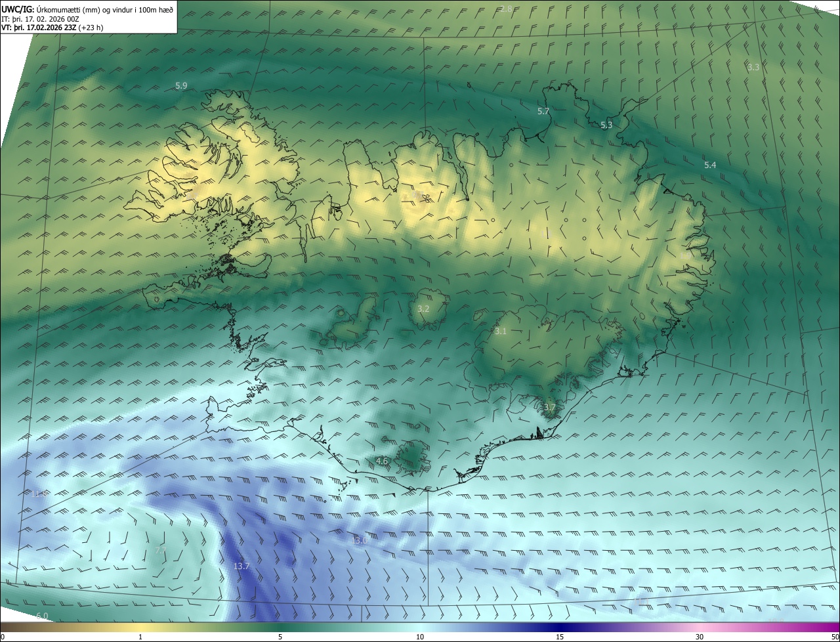The image size is (840, 642).
Task: Click the '5' tick label on the colour scale
Action: 280,637
